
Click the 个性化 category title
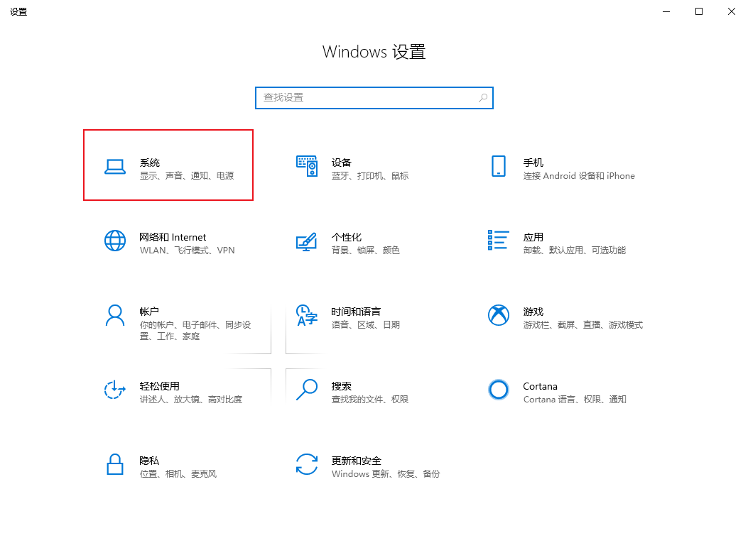[x=347, y=237]
